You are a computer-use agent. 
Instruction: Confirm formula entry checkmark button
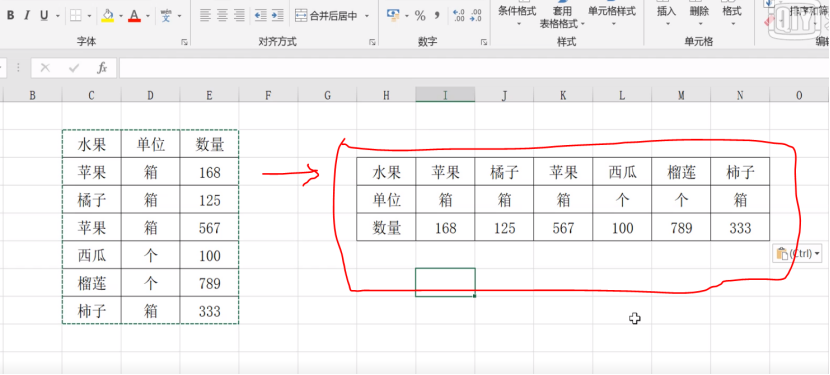(x=74, y=68)
